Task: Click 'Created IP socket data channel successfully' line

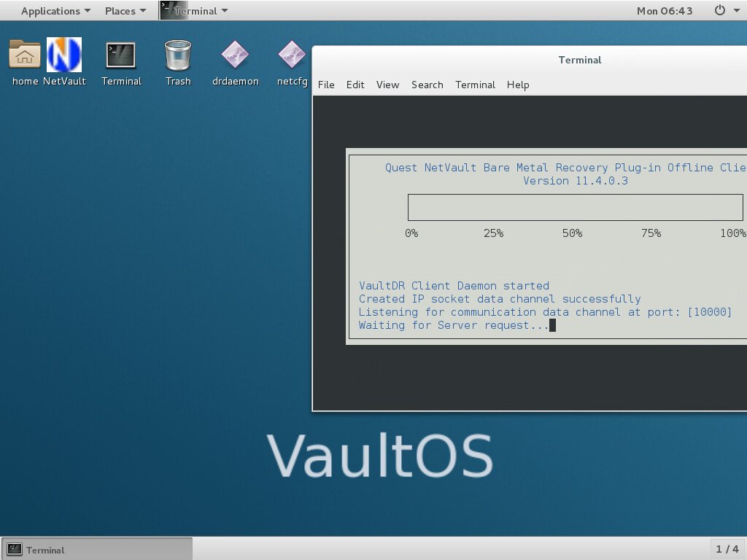Action: point(499,299)
